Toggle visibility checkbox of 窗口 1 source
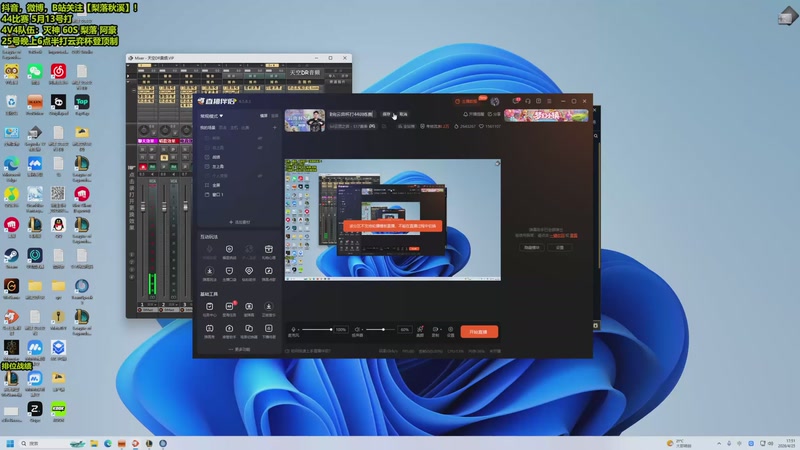 [207, 194]
